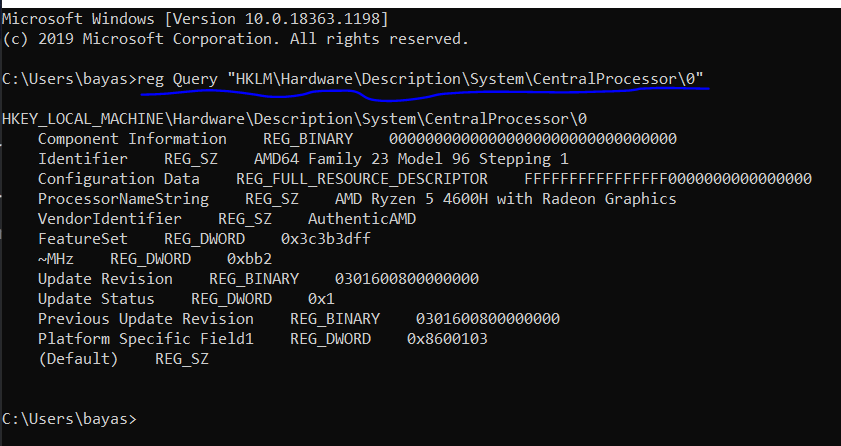Click the command prompt at the bottom
The image size is (841, 446).
(x=69, y=419)
